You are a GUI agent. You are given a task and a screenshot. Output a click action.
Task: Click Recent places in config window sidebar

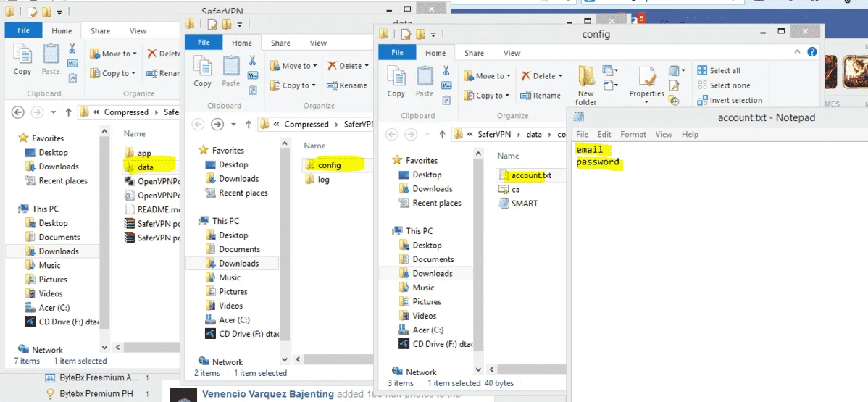[430, 204]
